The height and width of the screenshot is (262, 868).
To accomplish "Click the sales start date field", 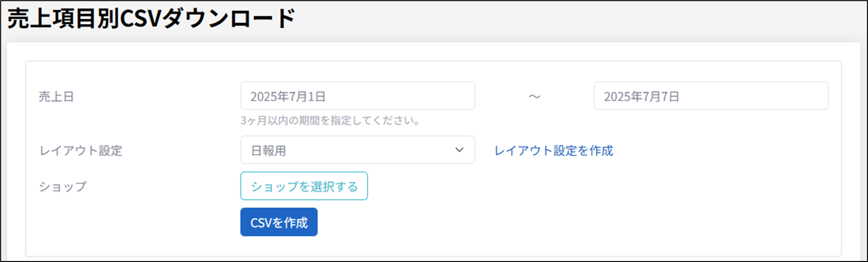I will [x=357, y=96].
